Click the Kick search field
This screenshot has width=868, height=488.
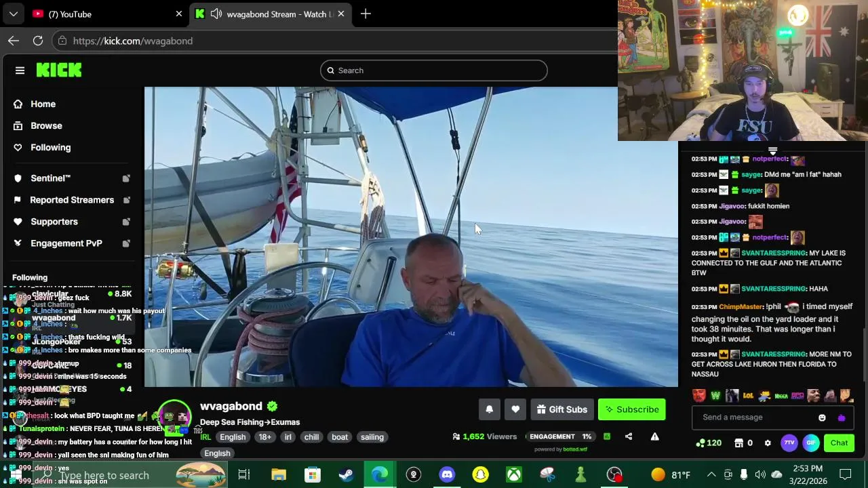[434, 70]
